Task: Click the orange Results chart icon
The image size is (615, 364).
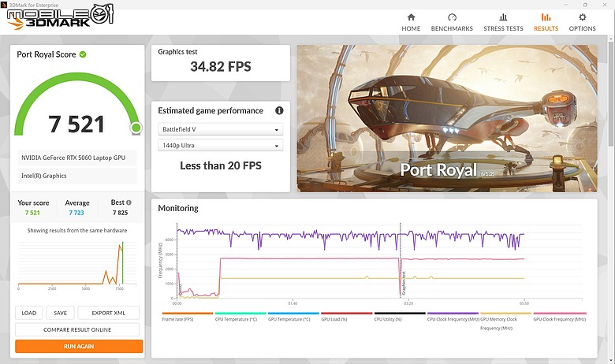Action: 546,17
